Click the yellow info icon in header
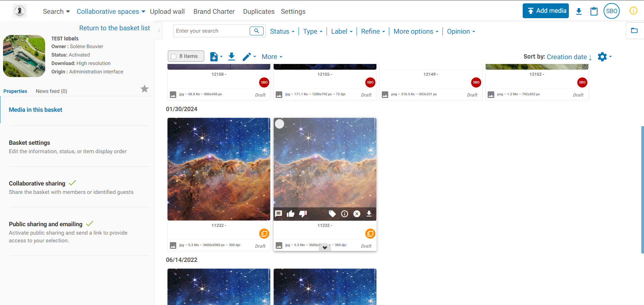 (633, 11)
